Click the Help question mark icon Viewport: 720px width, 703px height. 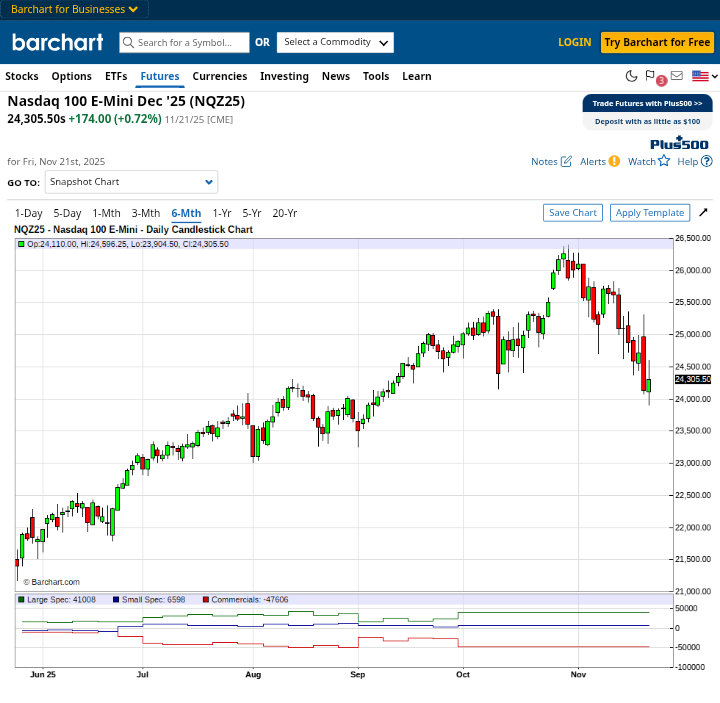point(707,161)
